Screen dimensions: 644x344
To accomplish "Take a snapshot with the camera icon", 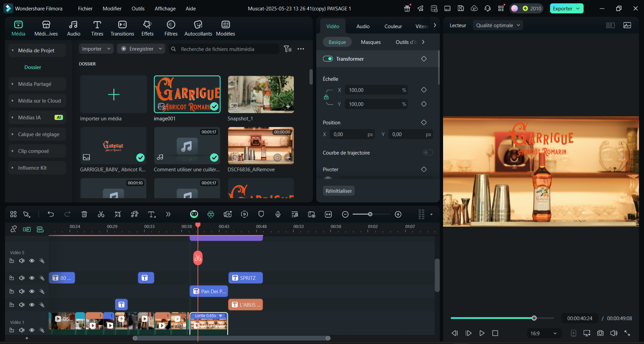I will click(x=600, y=333).
